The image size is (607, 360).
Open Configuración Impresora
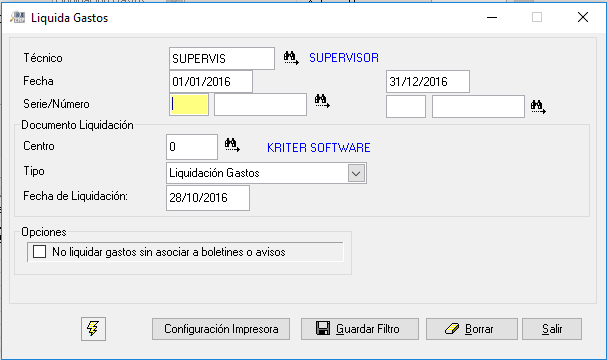[221, 329]
